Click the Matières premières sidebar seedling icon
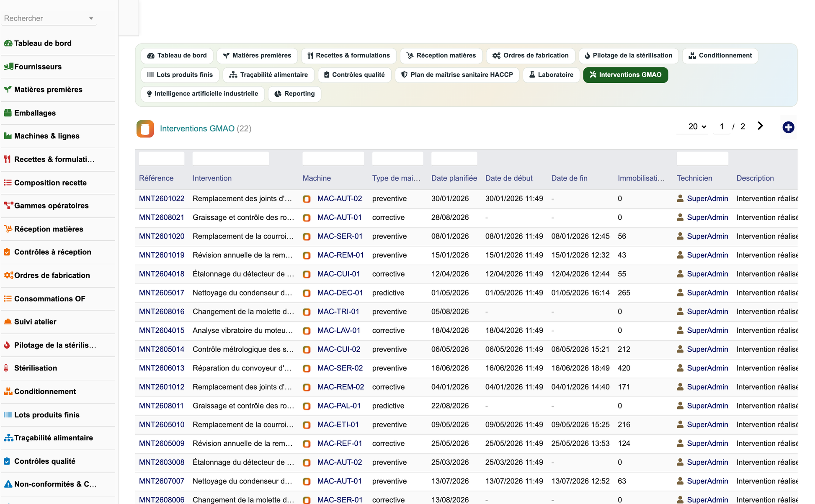Viewport: 815px width, 504px height. point(8,90)
